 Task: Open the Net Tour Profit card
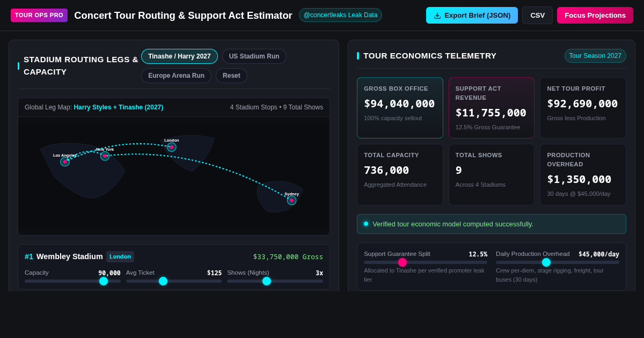point(583,108)
